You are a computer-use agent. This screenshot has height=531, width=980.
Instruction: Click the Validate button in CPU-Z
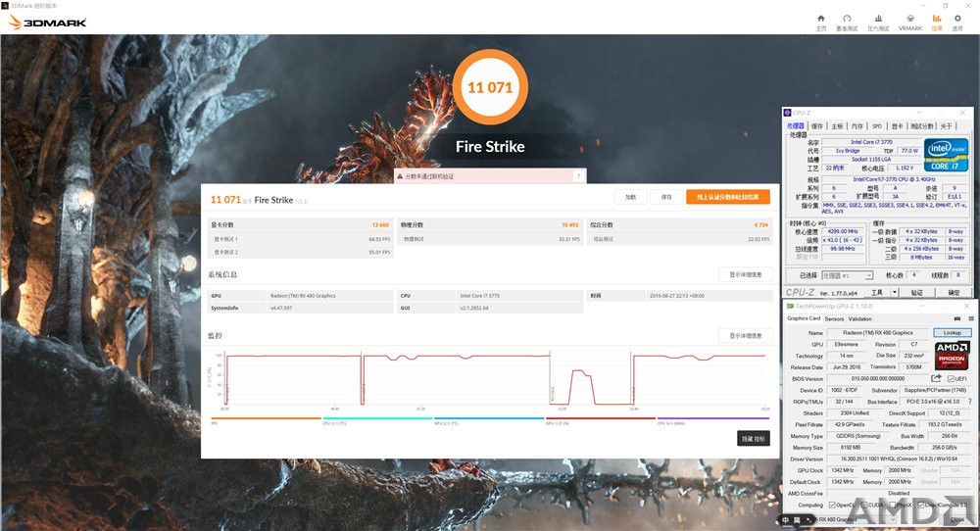pyautogui.click(x=916, y=292)
